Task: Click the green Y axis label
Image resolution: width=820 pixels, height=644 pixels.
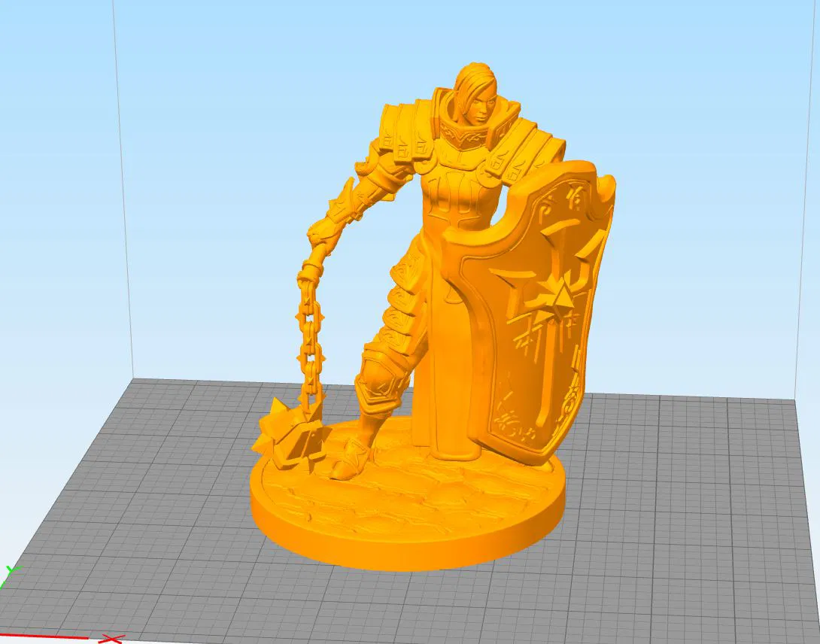Action: [x=13, y=571]
